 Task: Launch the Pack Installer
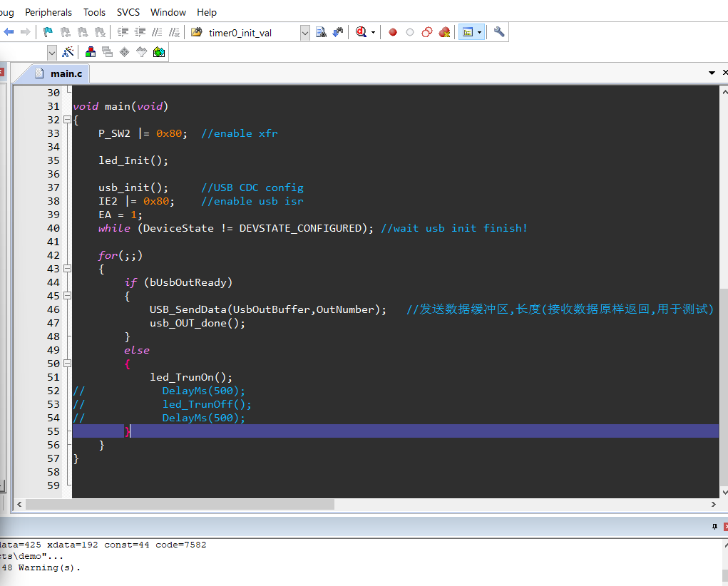159,51
